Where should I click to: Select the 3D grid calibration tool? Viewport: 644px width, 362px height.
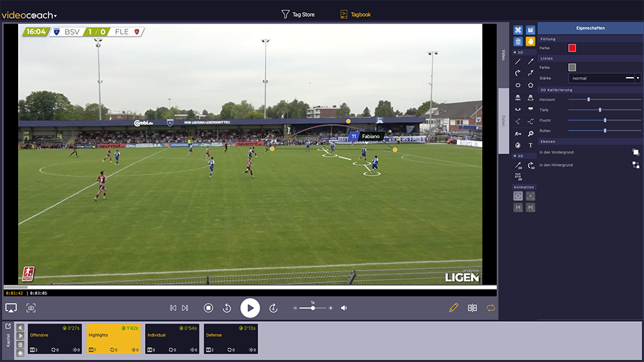coord(519,176)
